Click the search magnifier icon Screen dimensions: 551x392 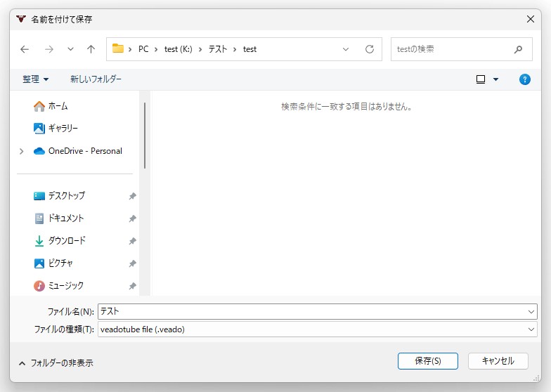[x=518, y=49]
